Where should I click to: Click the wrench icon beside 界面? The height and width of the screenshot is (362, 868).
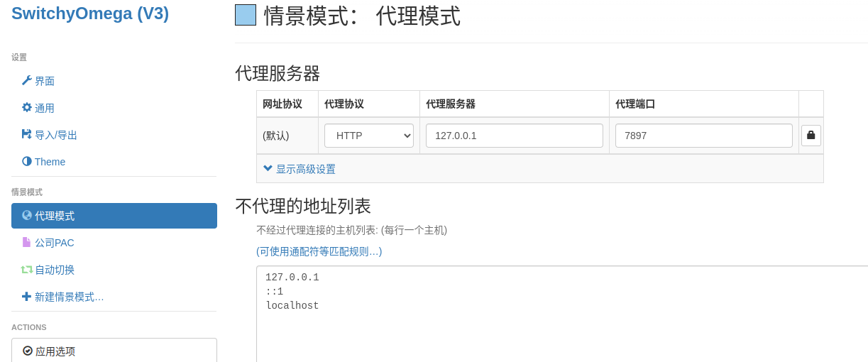[x=27, y=80]
